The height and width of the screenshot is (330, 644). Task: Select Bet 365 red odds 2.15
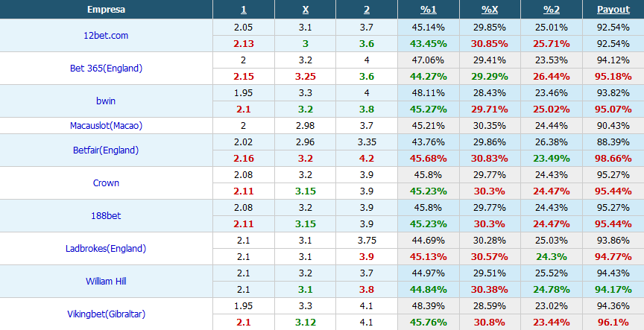pos(244,77)
